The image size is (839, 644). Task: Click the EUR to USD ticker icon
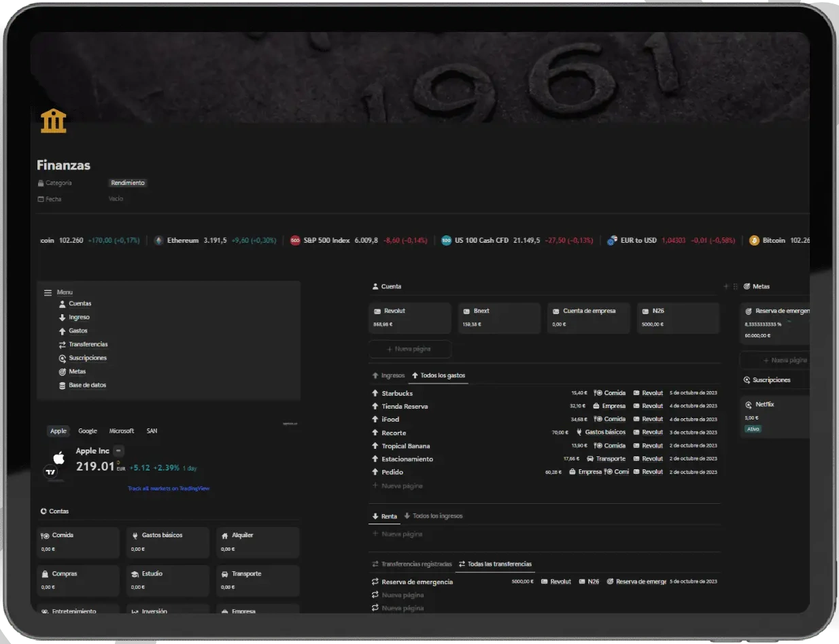click(x=612, y=241)
